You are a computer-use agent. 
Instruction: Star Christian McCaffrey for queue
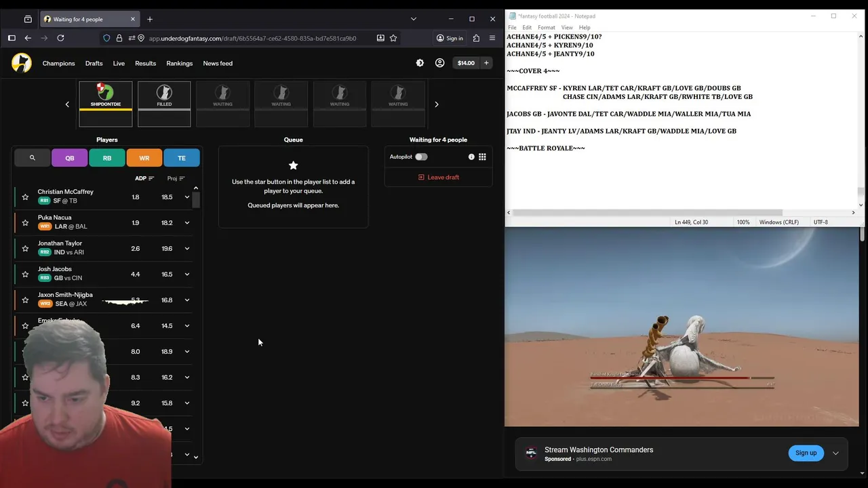pos(25,197)
